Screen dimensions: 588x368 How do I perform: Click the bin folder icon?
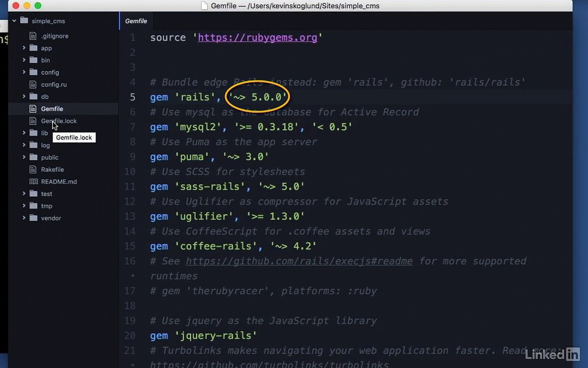point(33,60)
